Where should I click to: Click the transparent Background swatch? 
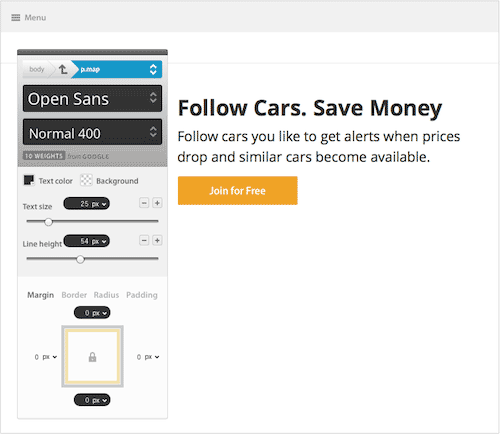tap(86, 180)
